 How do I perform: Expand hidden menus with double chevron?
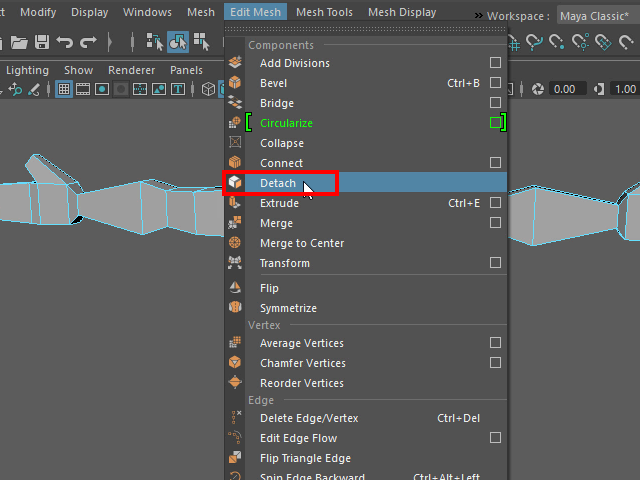coord(478,14)
